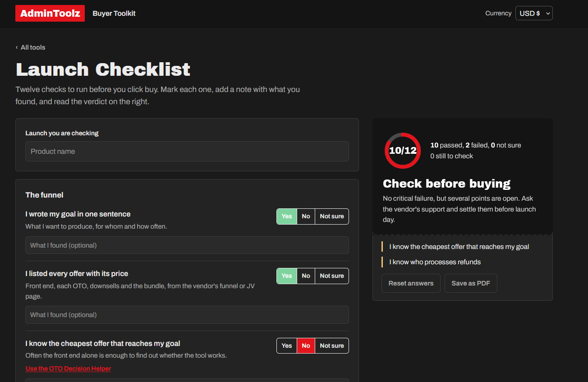Viewport: 588px width, 382px height.
Task: Click the Save as PDF button
Action: (x=471, y=283)
